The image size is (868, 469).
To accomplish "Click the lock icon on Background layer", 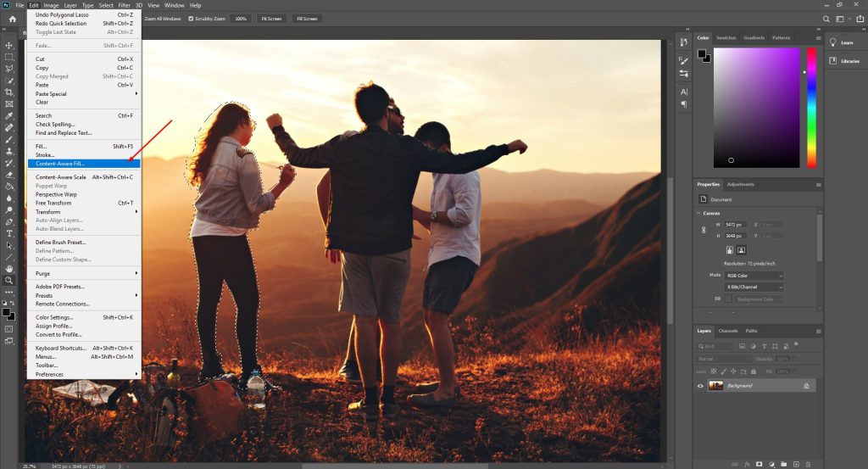I will pos(806,386).
